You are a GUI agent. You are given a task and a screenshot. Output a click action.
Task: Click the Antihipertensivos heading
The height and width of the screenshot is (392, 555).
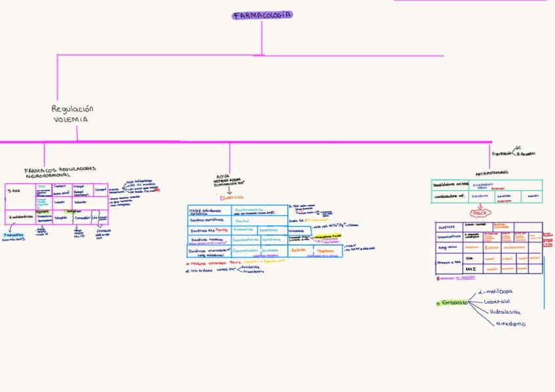tap(492, 173)
